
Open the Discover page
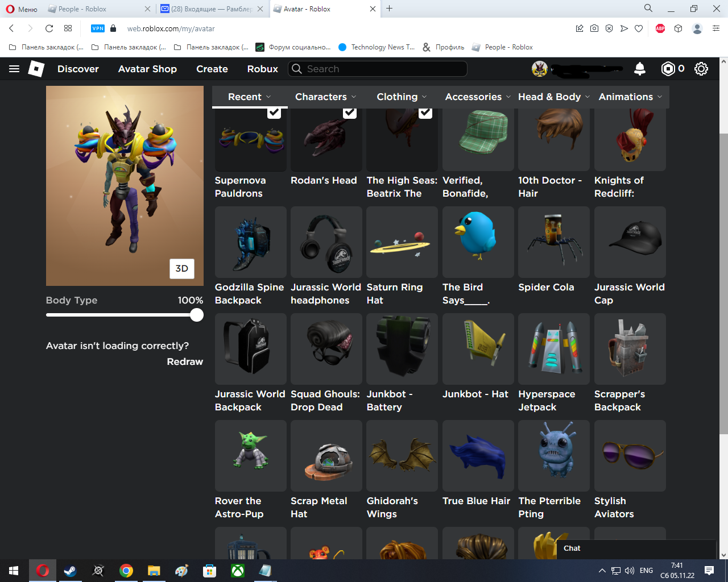78,69
